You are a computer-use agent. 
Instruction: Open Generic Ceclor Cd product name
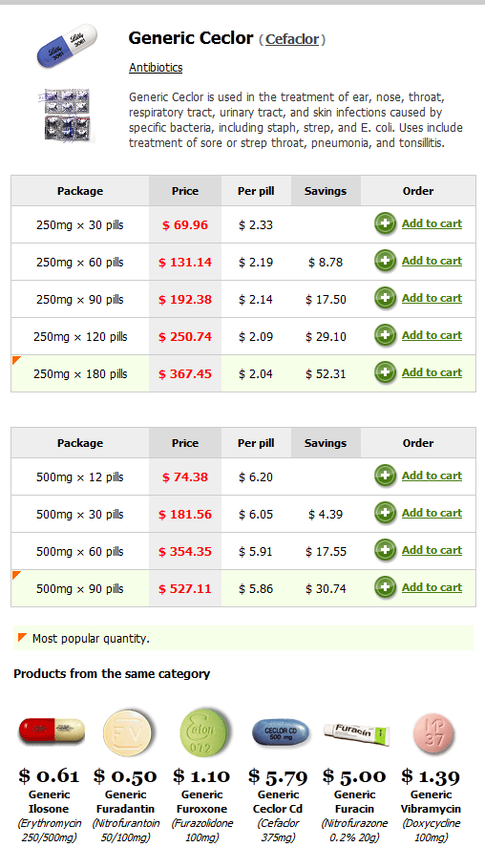point(278,801)
